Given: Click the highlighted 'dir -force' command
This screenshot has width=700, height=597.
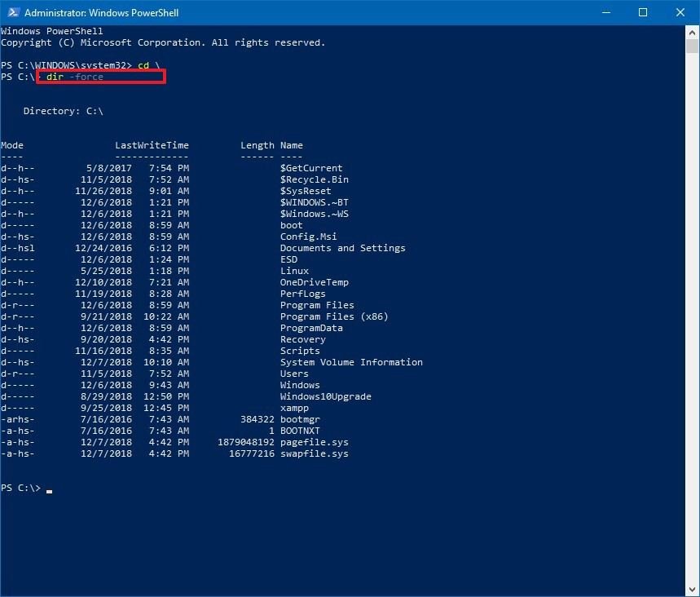Looking at the screenshot, I should 75,77.
